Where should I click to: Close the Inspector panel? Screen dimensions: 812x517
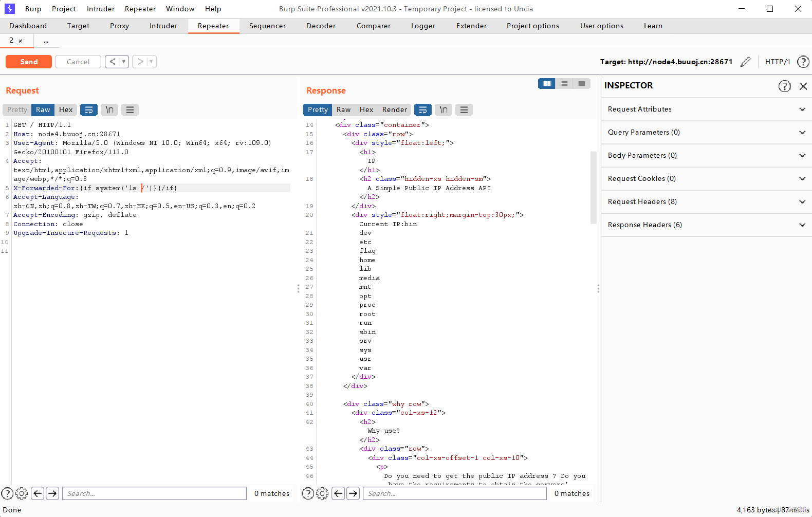point(803,86)
